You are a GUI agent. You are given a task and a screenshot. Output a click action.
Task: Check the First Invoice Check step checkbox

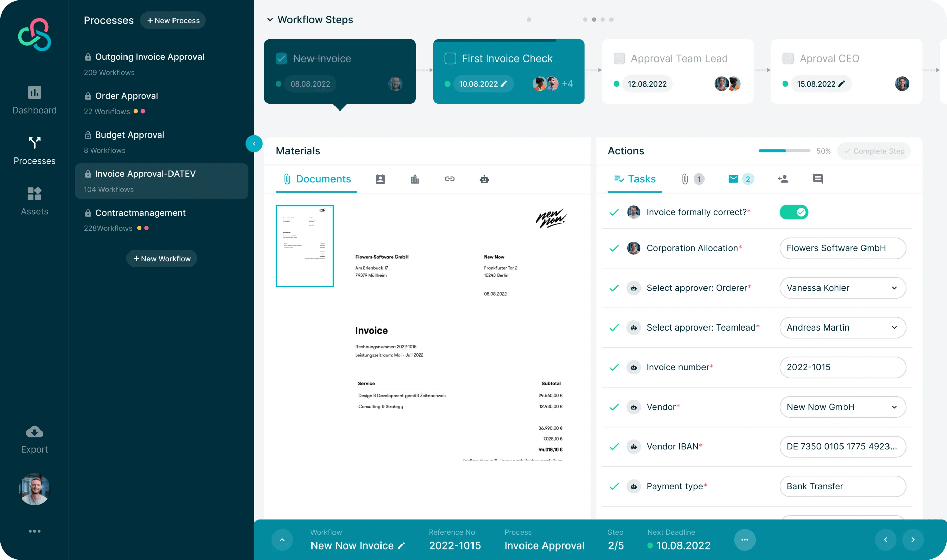[x=450, y=58]
